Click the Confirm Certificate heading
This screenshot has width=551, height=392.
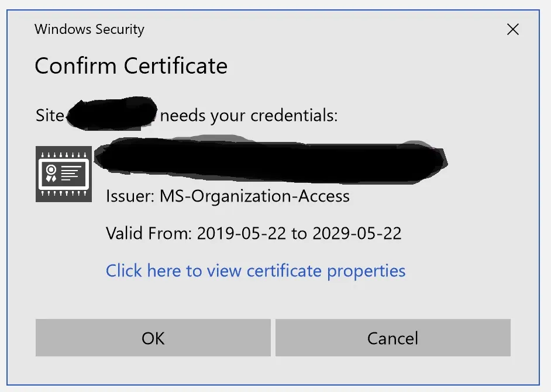pyautogui.click(x=131, y=66)
